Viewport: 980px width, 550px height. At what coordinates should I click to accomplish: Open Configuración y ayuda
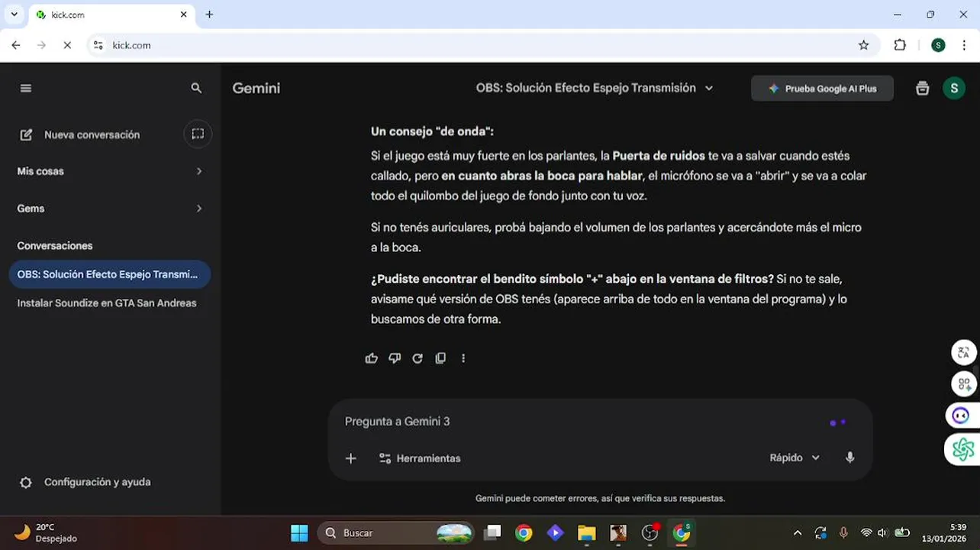click(85, 482)
